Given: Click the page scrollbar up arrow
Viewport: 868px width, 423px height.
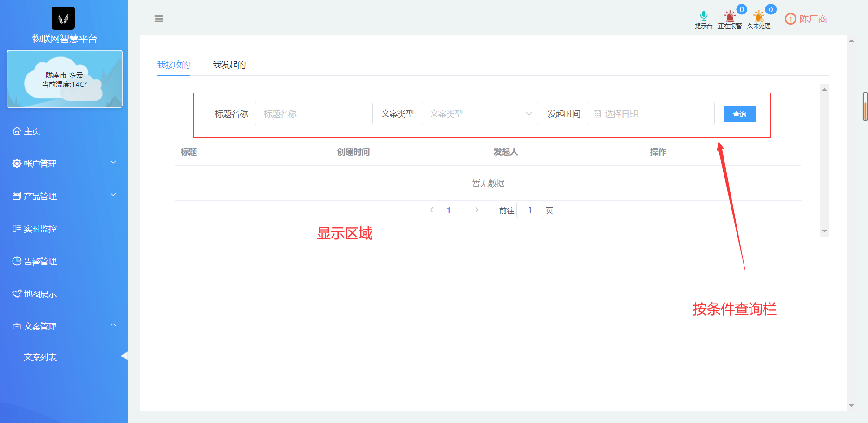Looking at the screenshot, I should click(851, 41).
